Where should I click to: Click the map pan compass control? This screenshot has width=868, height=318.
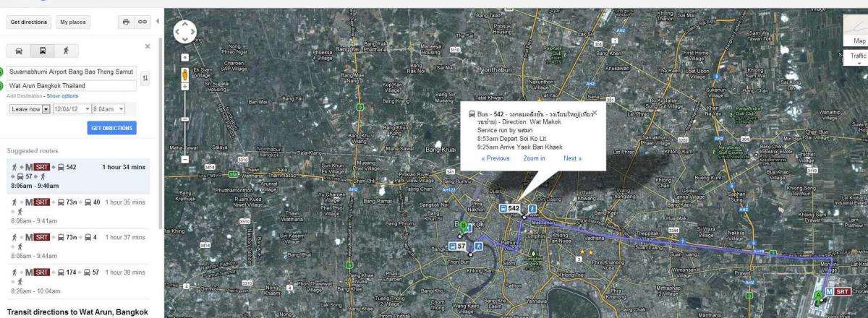point(184,32)
